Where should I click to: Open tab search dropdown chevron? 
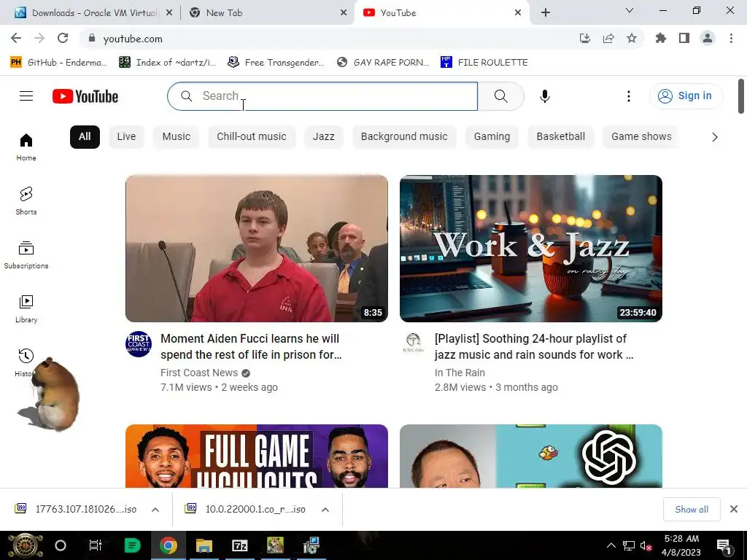(630, 10)
